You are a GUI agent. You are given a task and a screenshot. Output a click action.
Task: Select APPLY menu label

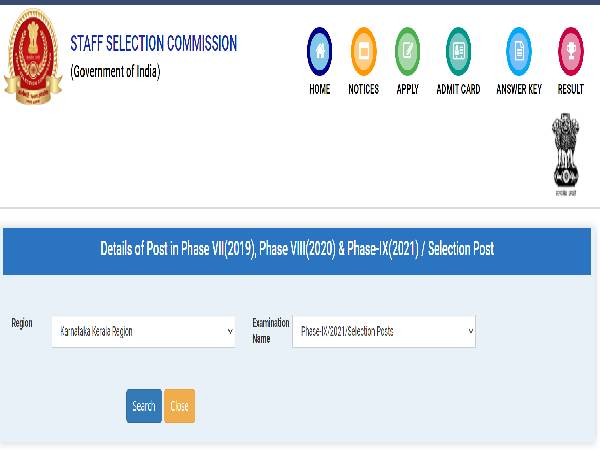[407, 90]
